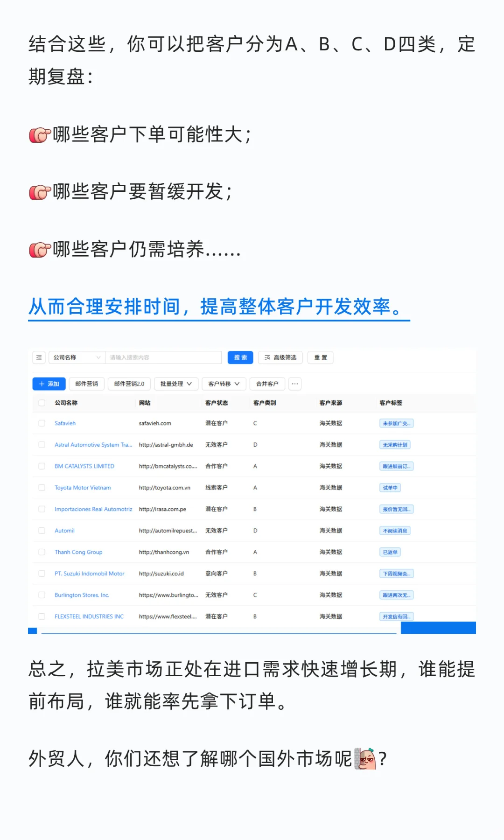
Task: Open 高级筛选 advanced filter
Action: [280, 357]
